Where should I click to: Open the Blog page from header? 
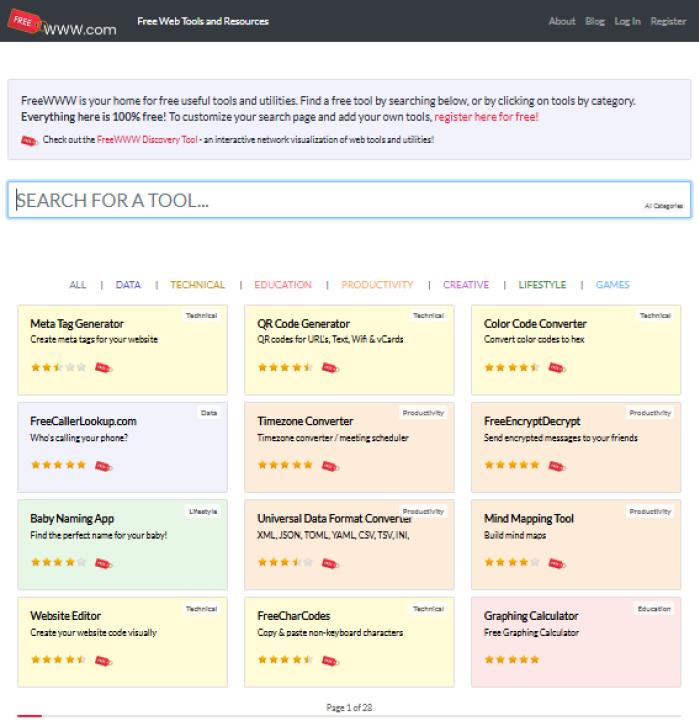(x=595, y=21)
